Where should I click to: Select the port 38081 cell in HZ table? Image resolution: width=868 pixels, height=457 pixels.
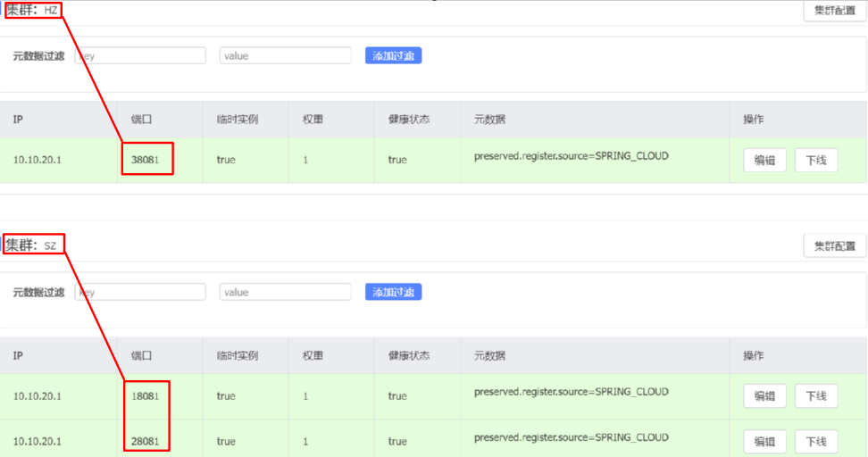pyautogui.click(x=146, y=160)
